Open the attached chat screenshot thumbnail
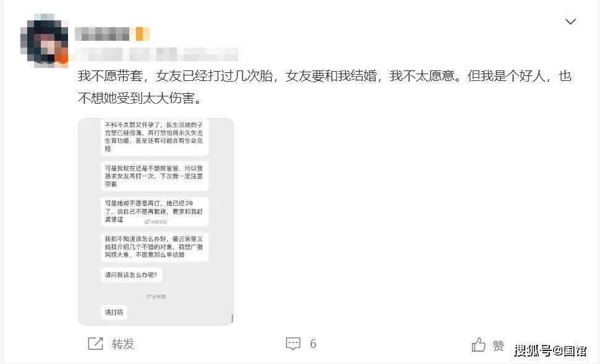The width and height of the screenshot is (600, 364). click(x=156, y=222)
